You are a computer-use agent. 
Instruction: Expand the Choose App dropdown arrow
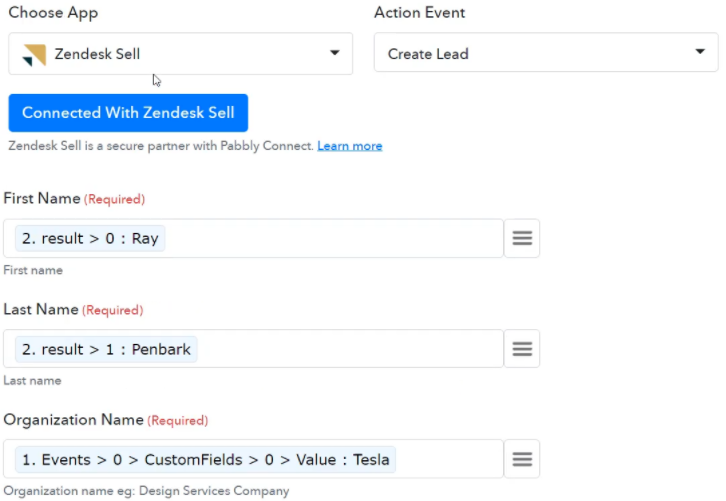click(334, 53)
